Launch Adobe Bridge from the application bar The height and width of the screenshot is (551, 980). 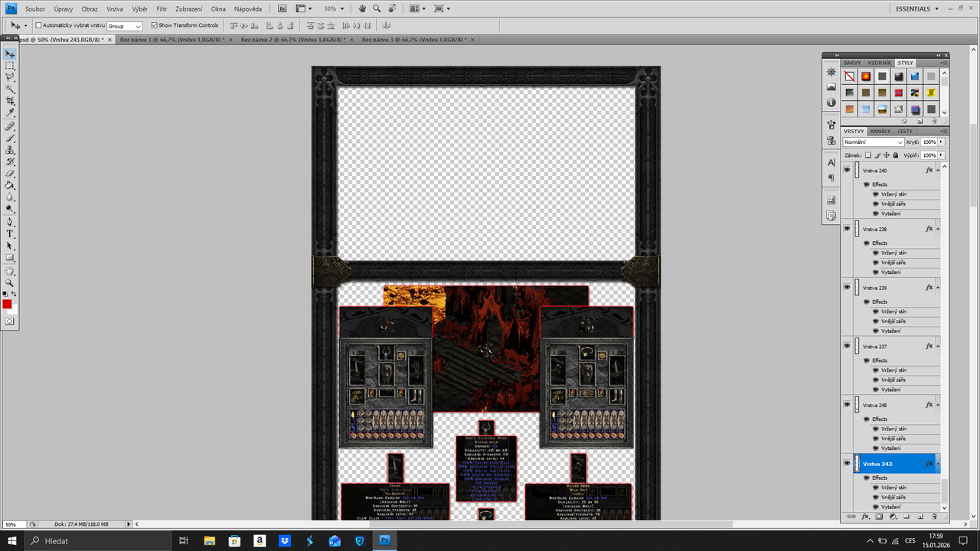pyautogui.click(x=282, y=8)
